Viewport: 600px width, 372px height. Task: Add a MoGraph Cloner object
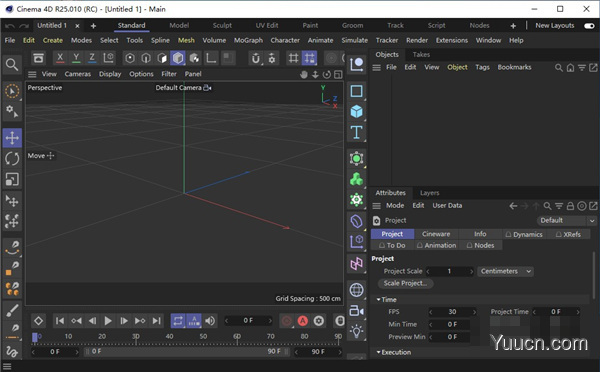click(357, 179)
